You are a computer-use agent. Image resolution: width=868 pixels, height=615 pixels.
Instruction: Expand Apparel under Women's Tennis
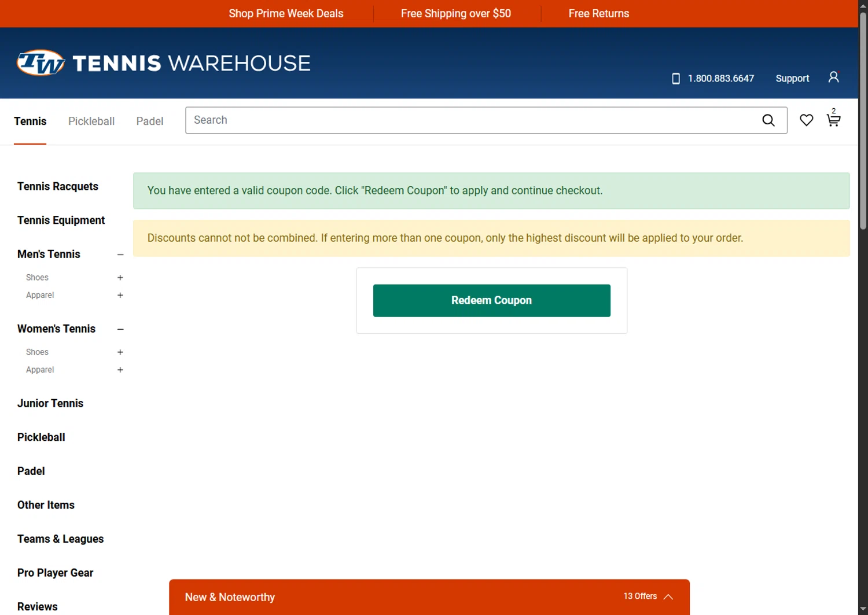point(120,370)
